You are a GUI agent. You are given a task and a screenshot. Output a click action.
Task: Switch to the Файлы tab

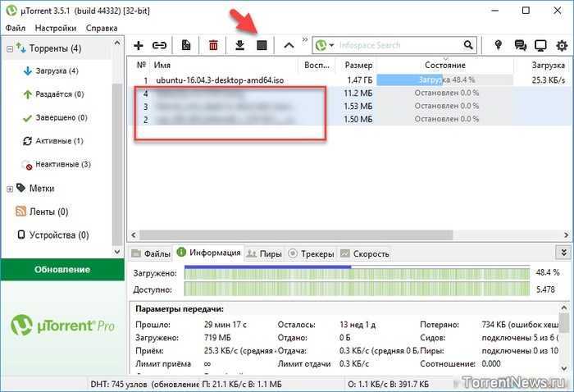[x=151, y=253]
